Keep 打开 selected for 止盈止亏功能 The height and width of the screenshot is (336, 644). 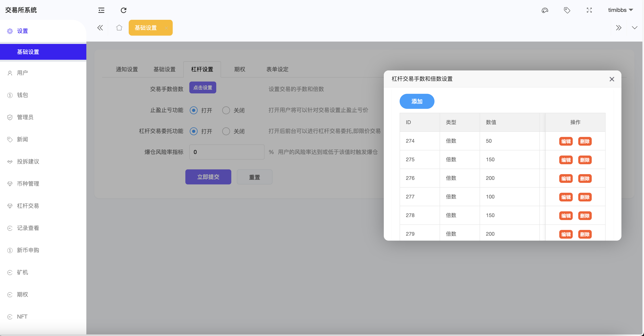(x=193, y=110)
